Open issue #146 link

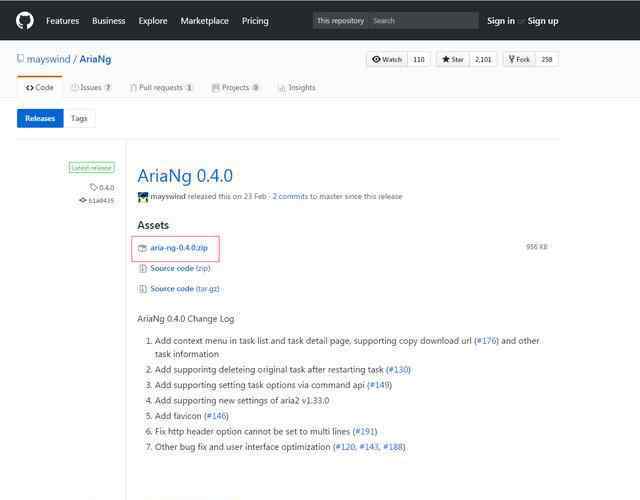click(216, 416)
